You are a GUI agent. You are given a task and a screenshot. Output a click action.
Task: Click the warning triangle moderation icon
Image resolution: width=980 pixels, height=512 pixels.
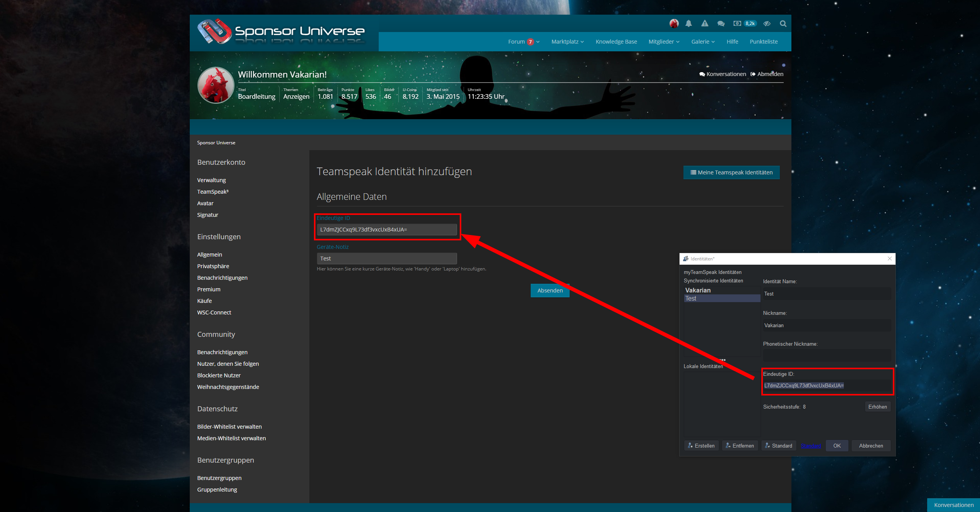click(705, 24)
